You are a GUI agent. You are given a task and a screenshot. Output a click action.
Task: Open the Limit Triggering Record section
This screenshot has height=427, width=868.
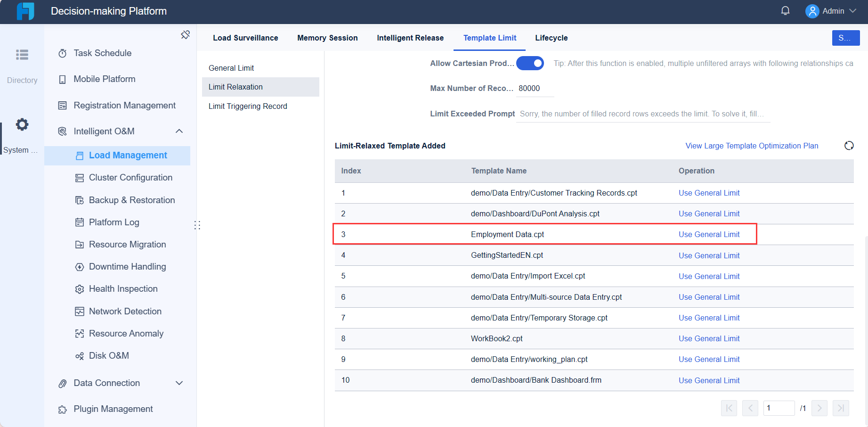[x=248, y=106]
